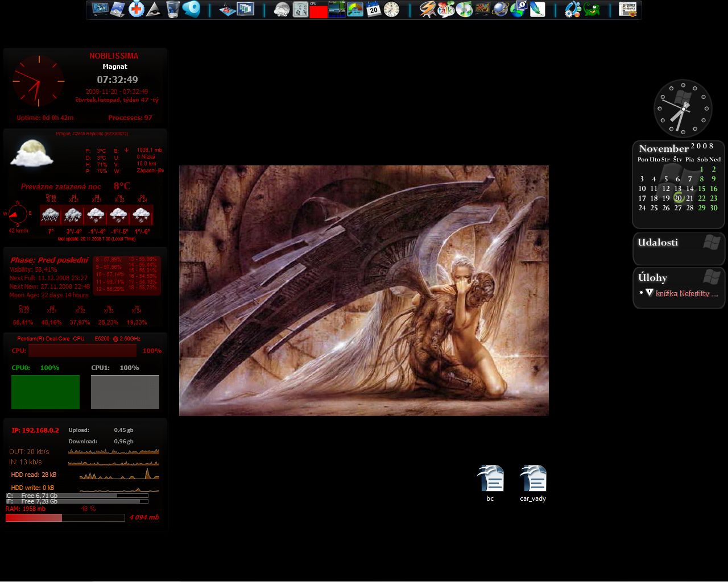The height and width of the screenshot is (582, 728).
Task: Click the Úlohy tasks header
Action: pos(652,278)
